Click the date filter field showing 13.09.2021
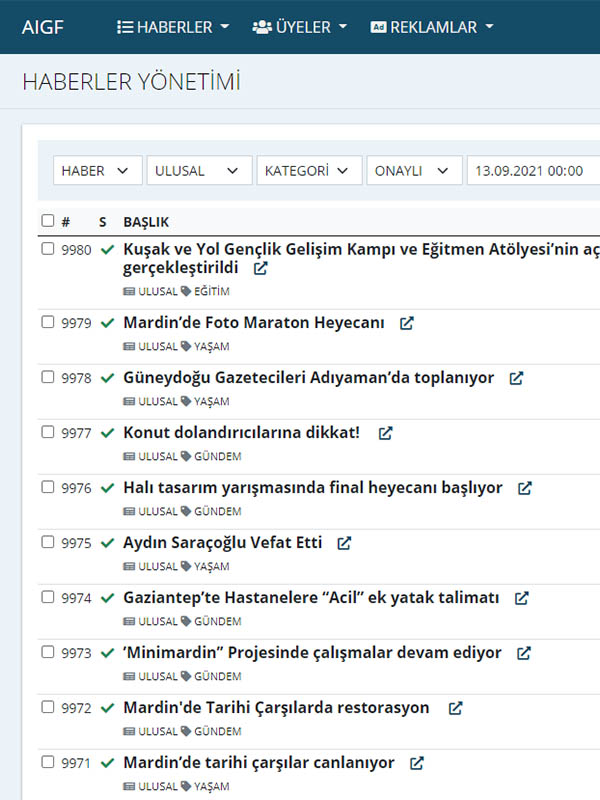Viewport: 600px width, 800px height. click(533, 170)
